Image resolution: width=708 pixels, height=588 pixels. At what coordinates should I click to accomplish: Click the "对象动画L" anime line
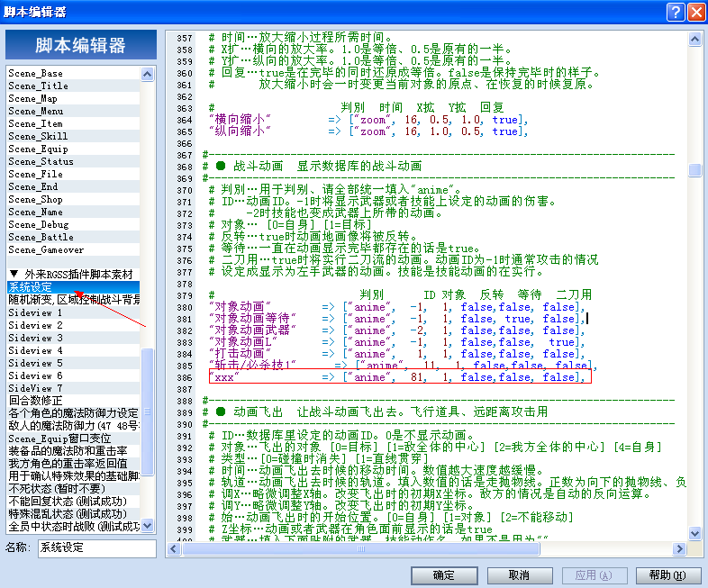point(397,342)
